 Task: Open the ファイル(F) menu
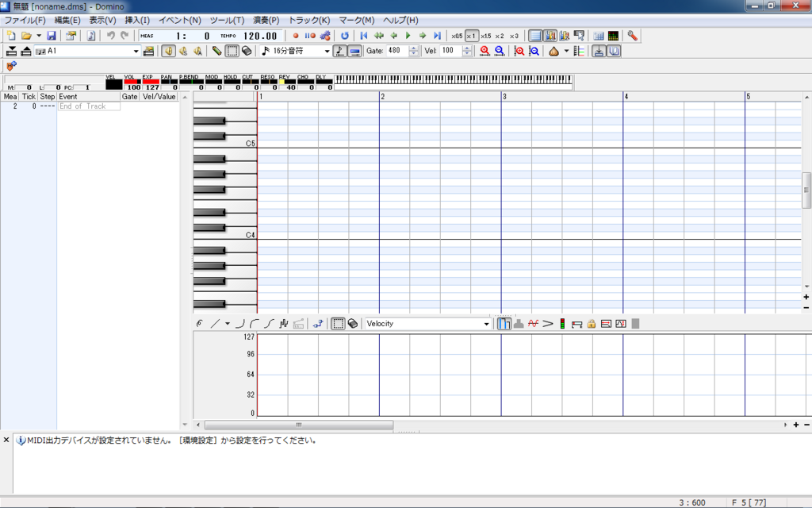pyautogui.click(x=25, y=20)
